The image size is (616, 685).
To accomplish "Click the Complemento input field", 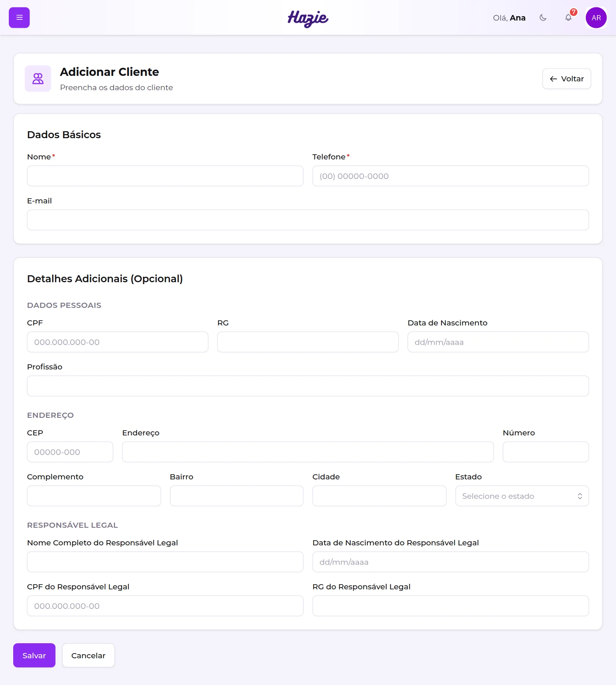I will (x=94, y=496).
